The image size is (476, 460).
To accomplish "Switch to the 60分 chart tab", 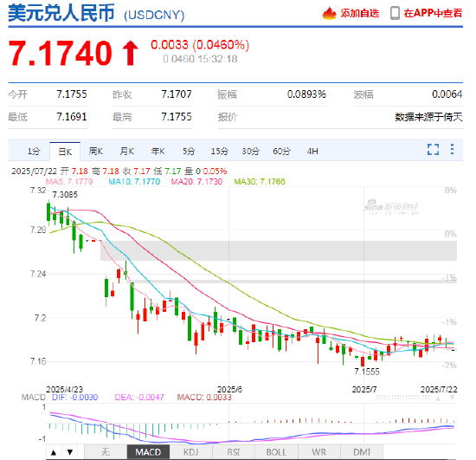I will click(281, 152).
